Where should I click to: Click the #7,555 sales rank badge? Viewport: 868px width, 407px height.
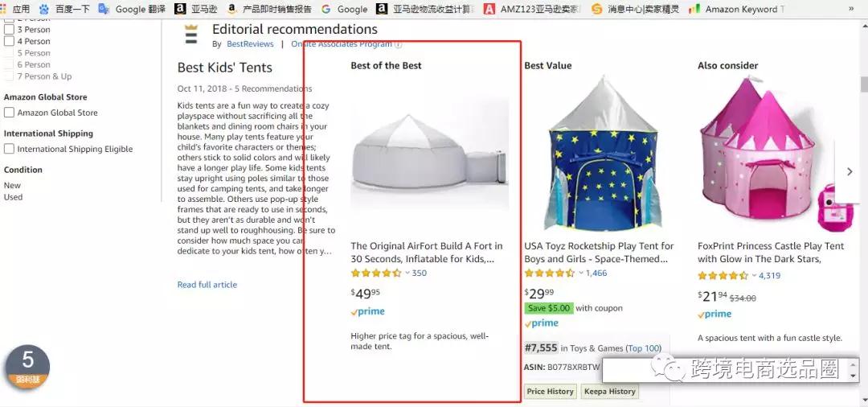coord(541,347)
